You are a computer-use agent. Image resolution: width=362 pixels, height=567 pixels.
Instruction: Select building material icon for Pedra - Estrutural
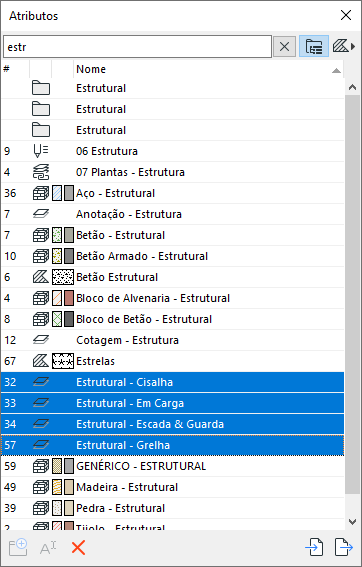41,508
